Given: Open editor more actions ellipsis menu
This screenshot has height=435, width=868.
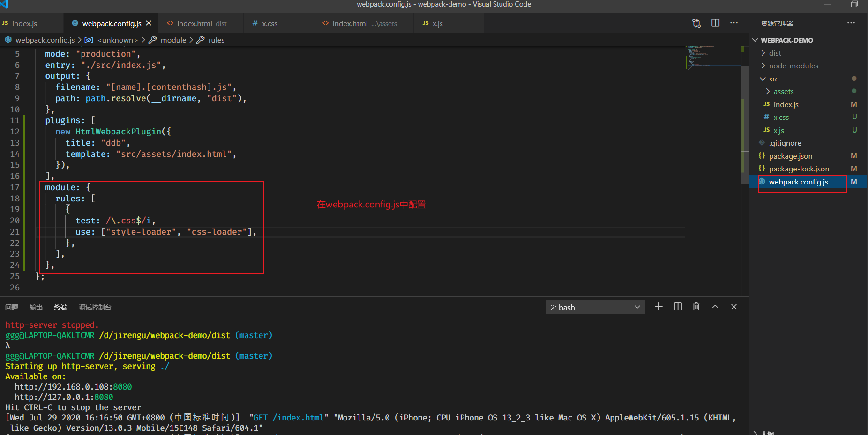Looking at the screenshot, I should click(734, 23).
